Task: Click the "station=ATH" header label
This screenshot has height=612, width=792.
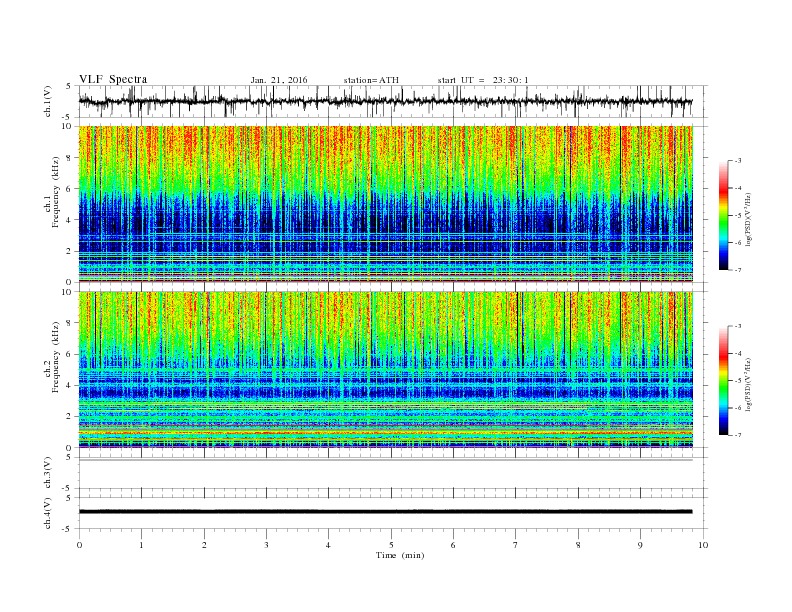Action: [371, 80]
